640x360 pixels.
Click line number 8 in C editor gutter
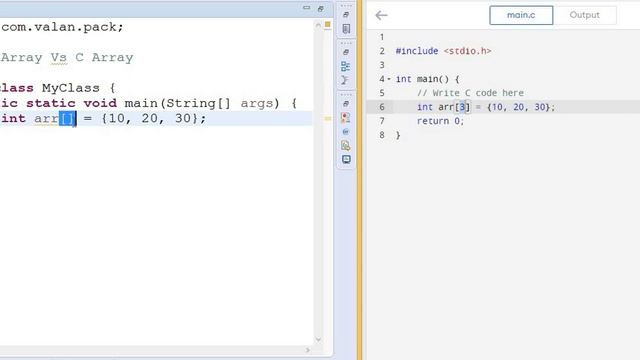(x=382, y=135)
